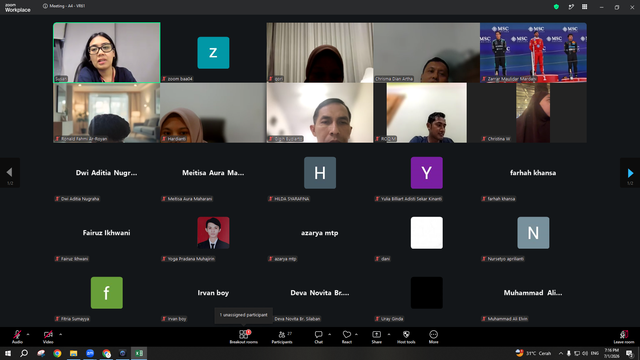Open meeting info icon beside Meeting title

[45, 6]
